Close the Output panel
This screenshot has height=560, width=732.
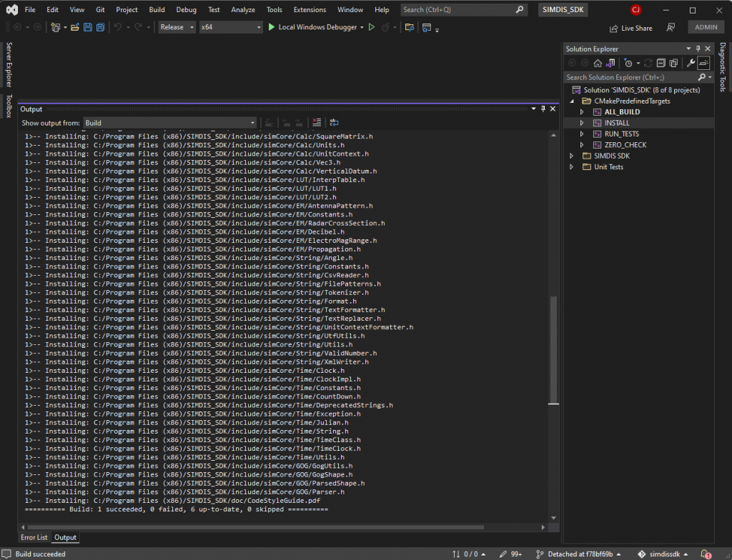pos(553,109)
